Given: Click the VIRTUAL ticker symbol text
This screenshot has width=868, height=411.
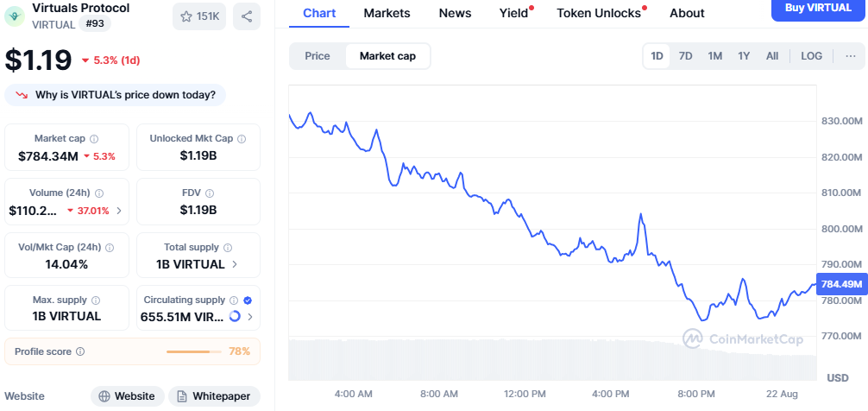Looking at the screenshot, I should (53, 25).
